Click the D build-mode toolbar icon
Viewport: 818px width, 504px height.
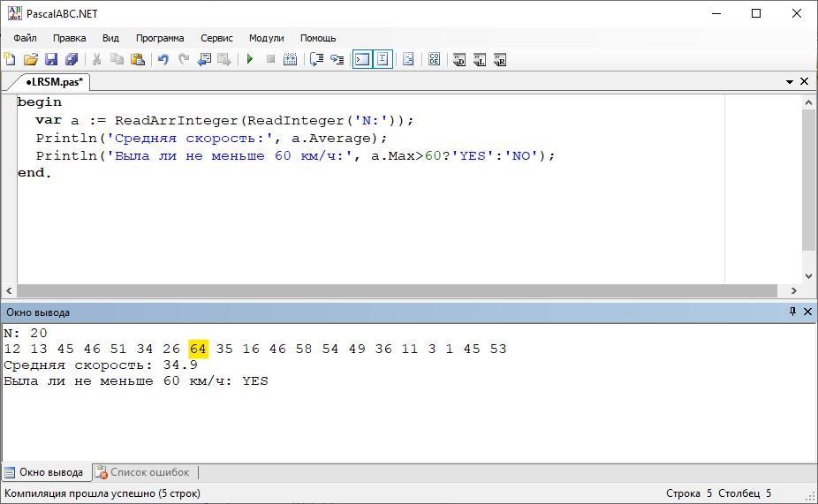(x=459, y=59)
